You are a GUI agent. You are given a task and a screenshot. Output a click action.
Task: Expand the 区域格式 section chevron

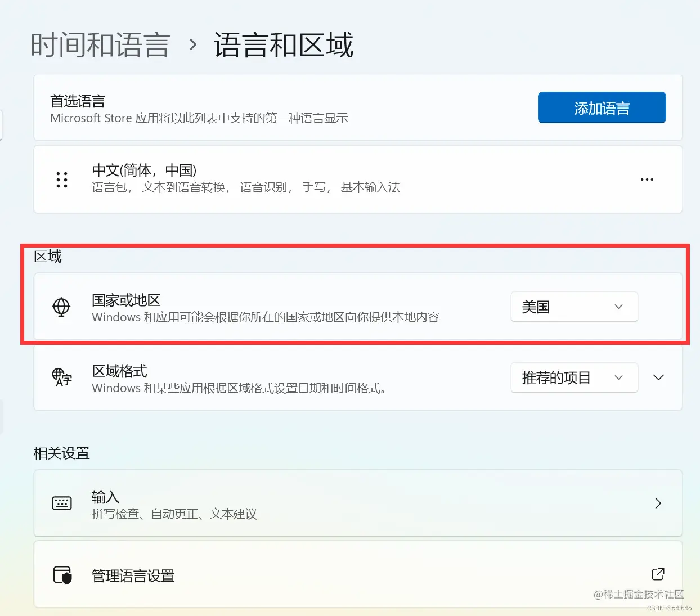click(x=658, y=377)
